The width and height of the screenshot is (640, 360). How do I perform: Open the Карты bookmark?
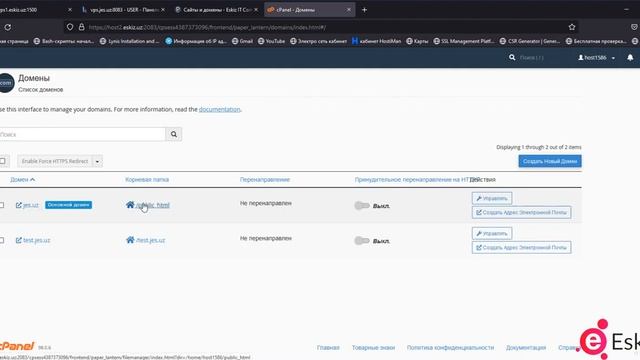click(417, 41)
